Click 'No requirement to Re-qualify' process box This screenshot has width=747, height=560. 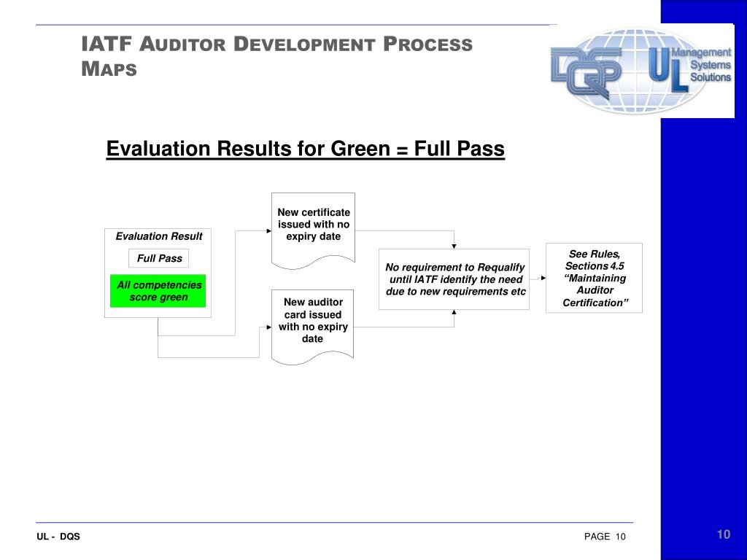coord(454,279)
